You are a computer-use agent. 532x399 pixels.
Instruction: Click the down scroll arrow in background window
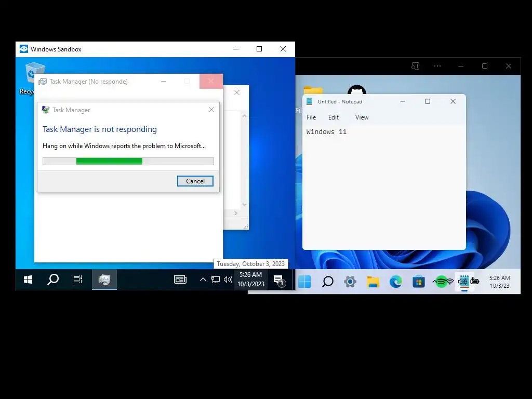pos(244,205)
